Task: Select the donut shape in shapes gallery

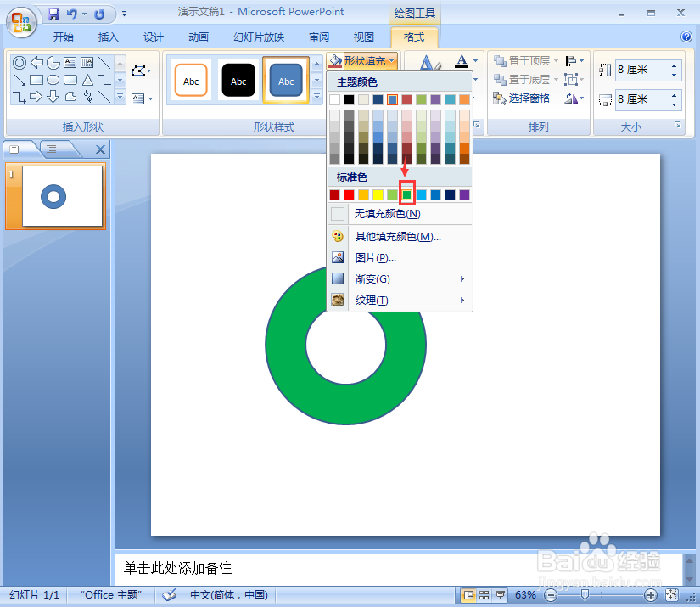Action: [x=20, y=63]
